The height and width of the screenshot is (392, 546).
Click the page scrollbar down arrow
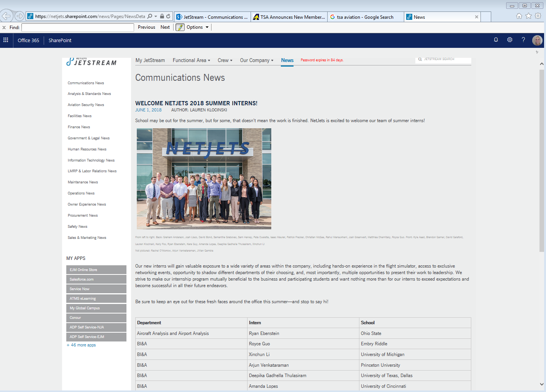pos(542,384)
